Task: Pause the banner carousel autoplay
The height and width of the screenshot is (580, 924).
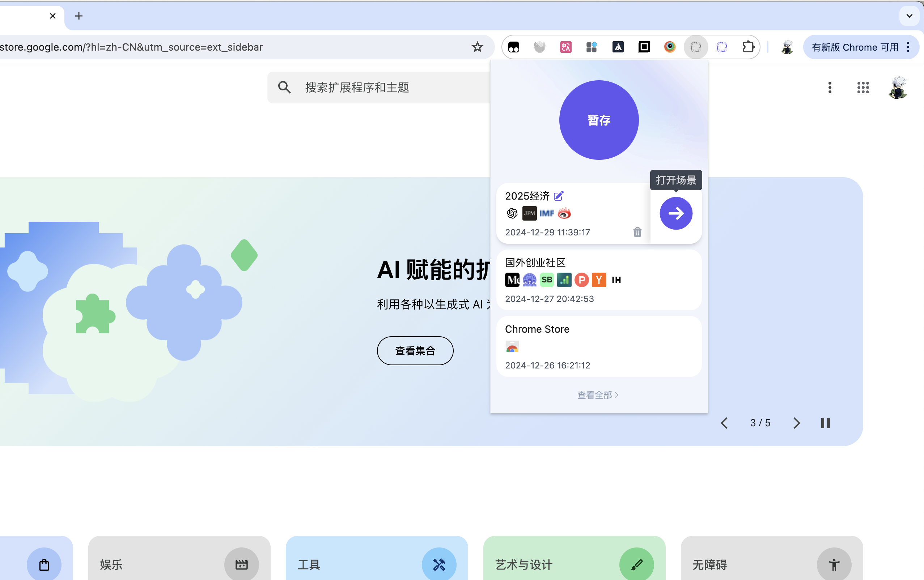Action: pyautogui.click(x=825, y=423)
